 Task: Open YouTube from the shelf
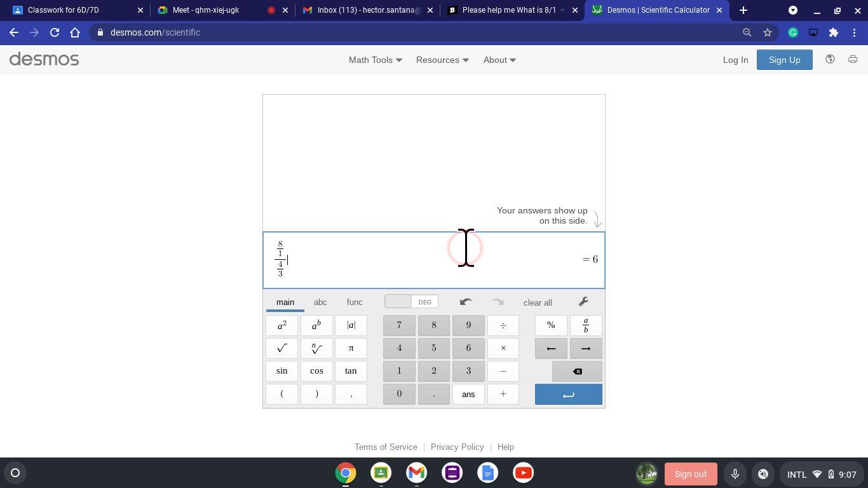click(523, 473)
